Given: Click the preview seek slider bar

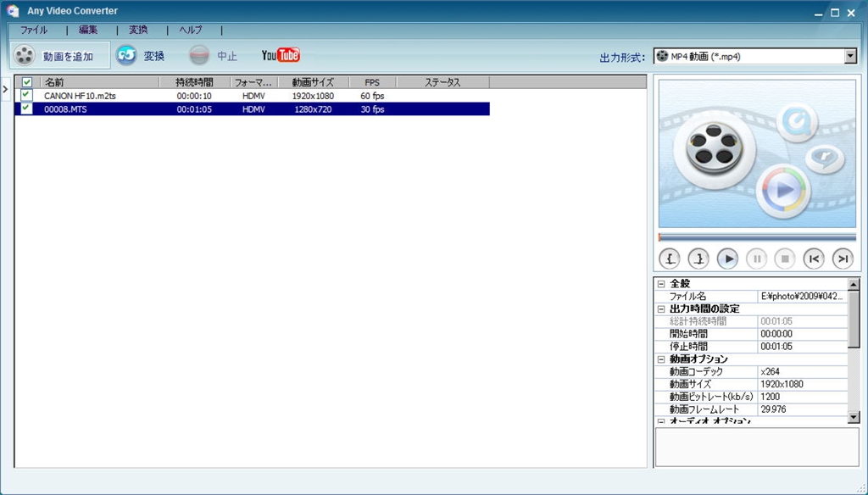Looking at the screenshot, I should (x=757, y=237).
